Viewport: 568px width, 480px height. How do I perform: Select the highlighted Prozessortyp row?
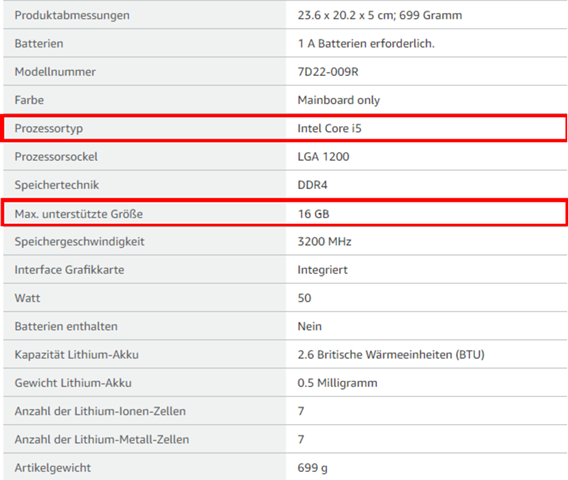point(284,128)
